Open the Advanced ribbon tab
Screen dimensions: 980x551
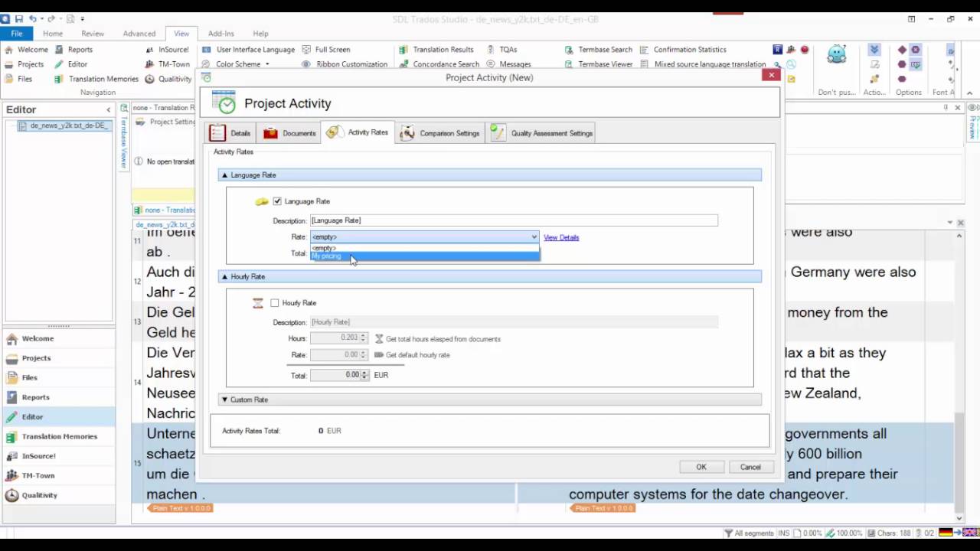click(139, 34)
